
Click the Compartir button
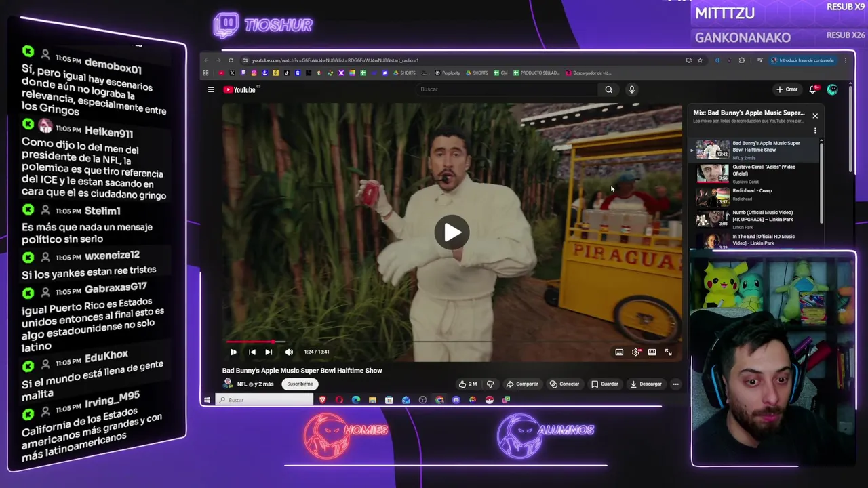point(522,384)
